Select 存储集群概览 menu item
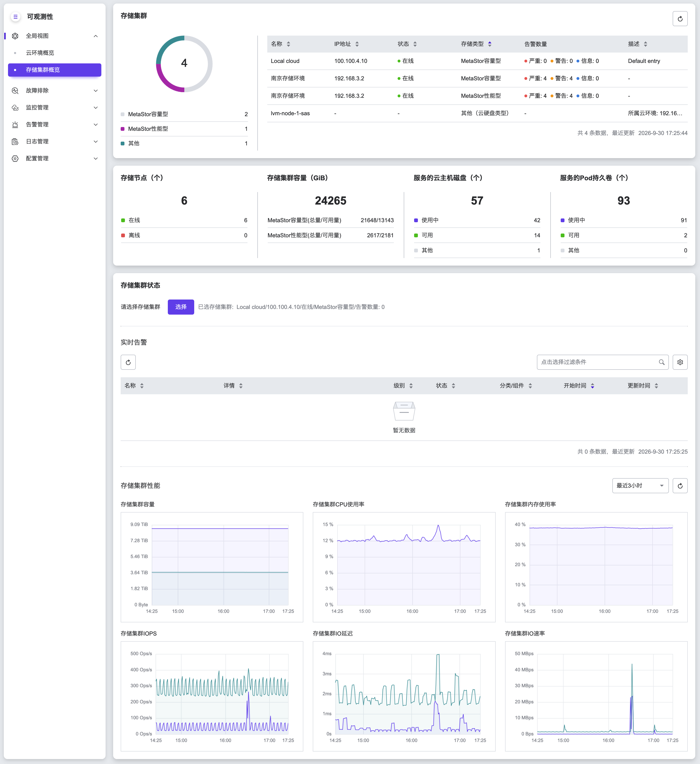This screenshot has height=764, width=700. click(x=55, y=70)
